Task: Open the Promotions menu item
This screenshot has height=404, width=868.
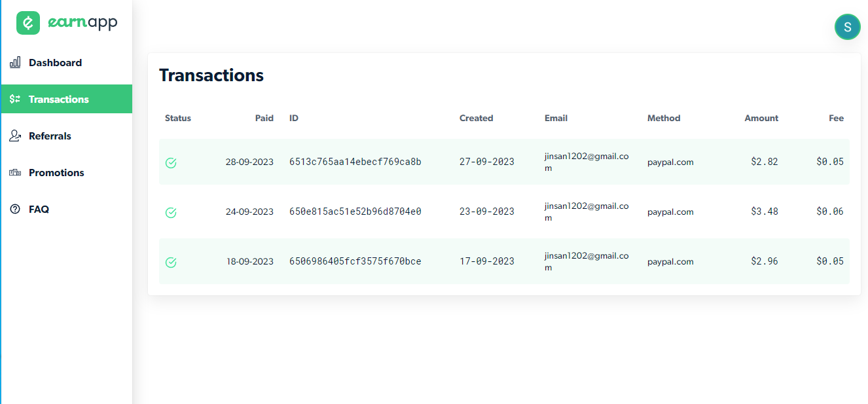Action: point(56,173)
